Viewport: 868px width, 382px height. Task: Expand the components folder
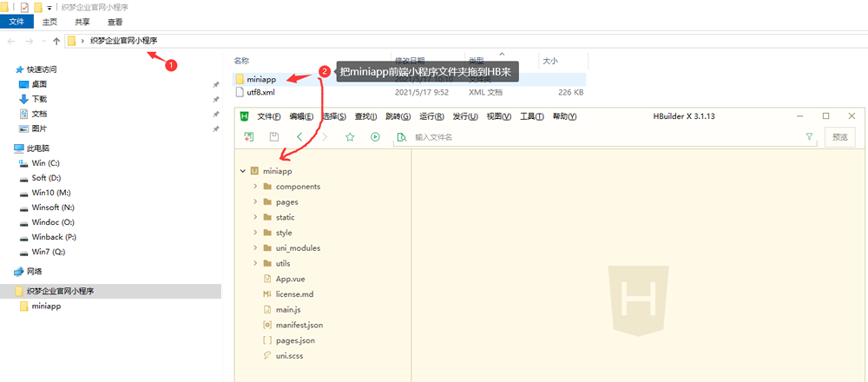[255, 187]
